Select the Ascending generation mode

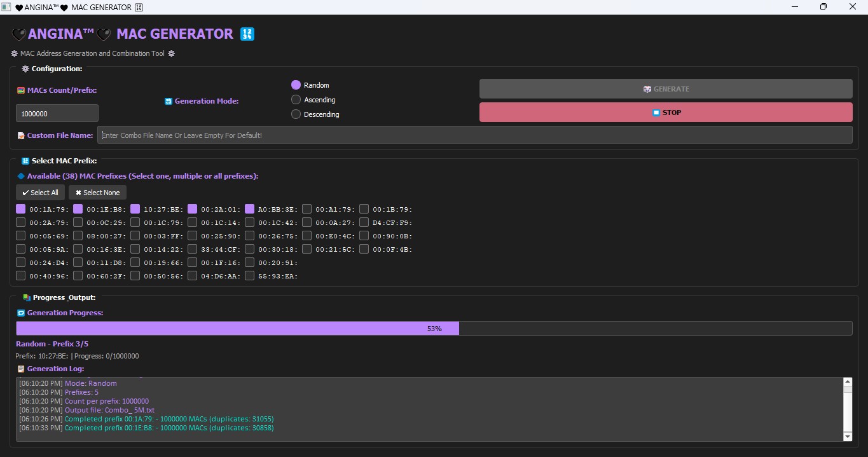(x=296, y=100)
